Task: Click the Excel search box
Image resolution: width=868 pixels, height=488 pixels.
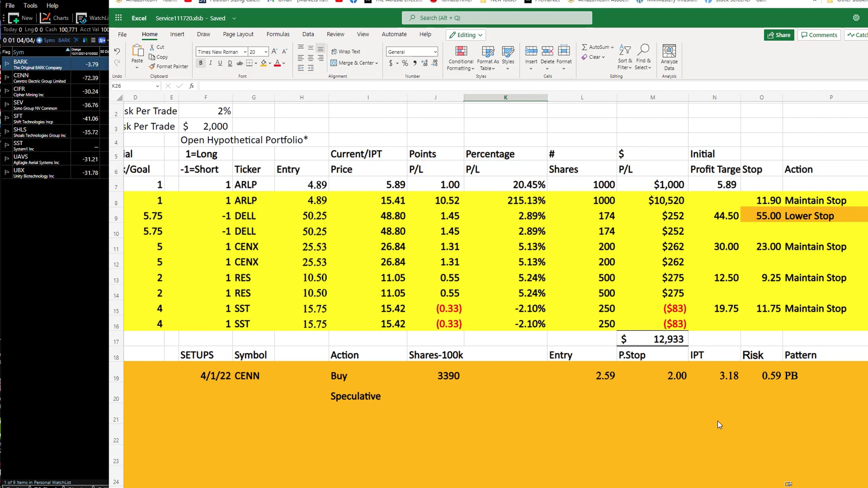Action: (x=497, y=18)
